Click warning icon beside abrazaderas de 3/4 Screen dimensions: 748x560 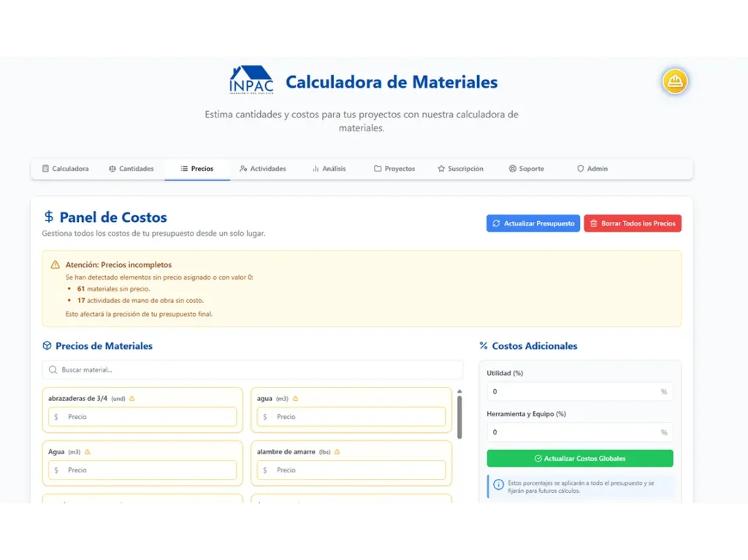[132, 399]
